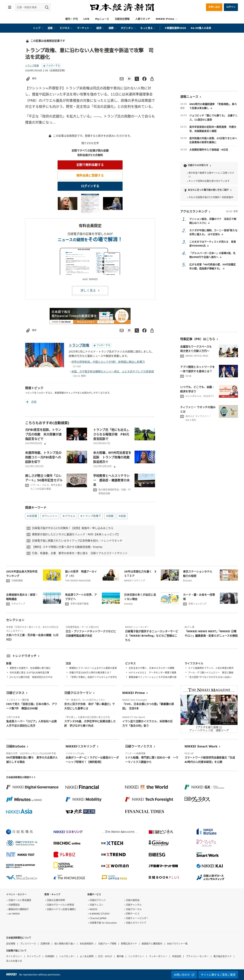The width and height of the screenshot is (244, 980).
Task: Share on Facebook, bottom icon row
Action: click(144, 331)
